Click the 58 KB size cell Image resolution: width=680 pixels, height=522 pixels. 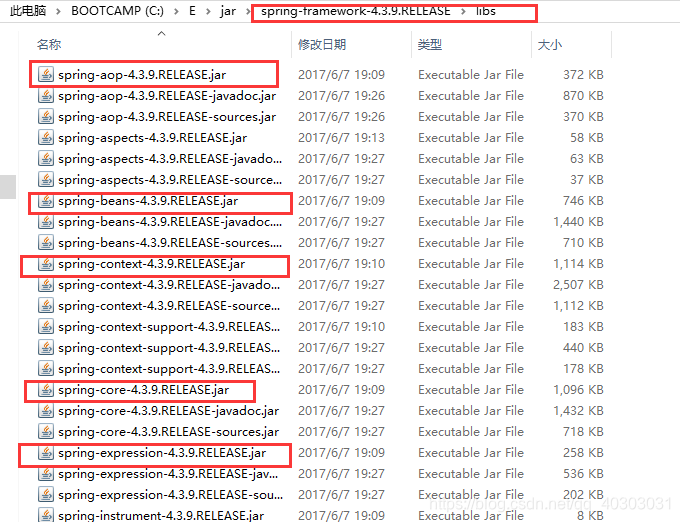pos(587,137)
